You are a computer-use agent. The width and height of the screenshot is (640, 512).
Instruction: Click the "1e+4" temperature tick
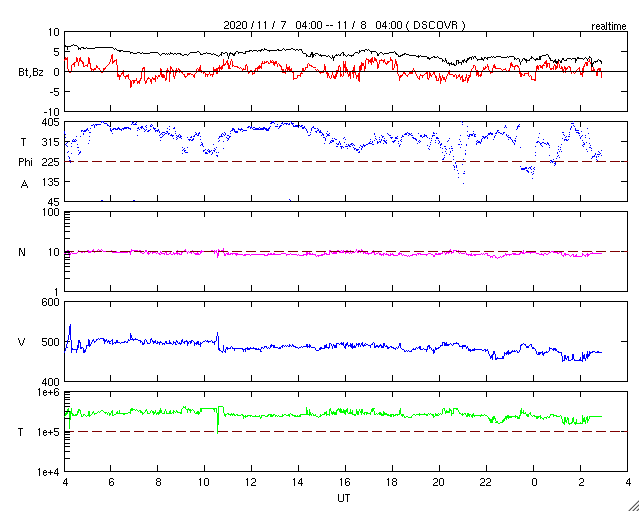48,472
